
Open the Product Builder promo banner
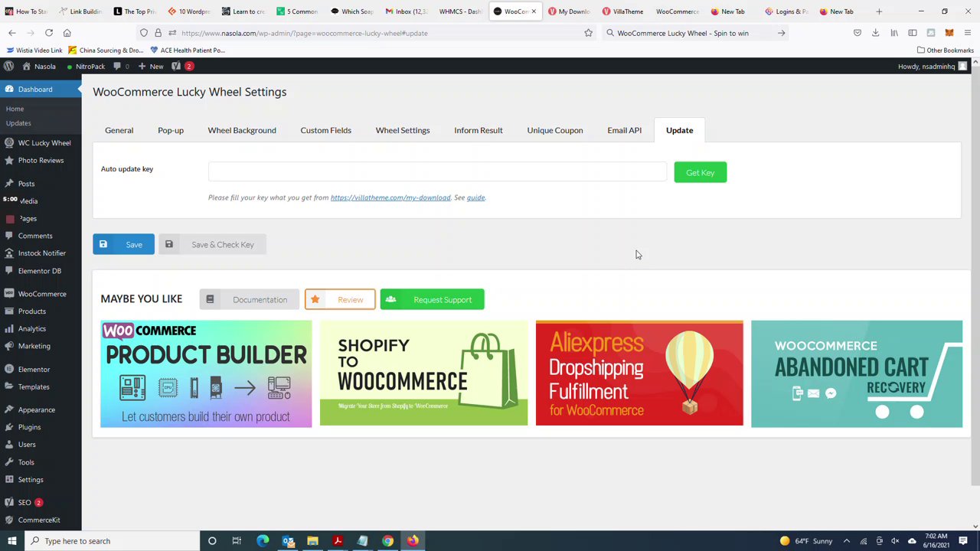(x=206, y=374)
